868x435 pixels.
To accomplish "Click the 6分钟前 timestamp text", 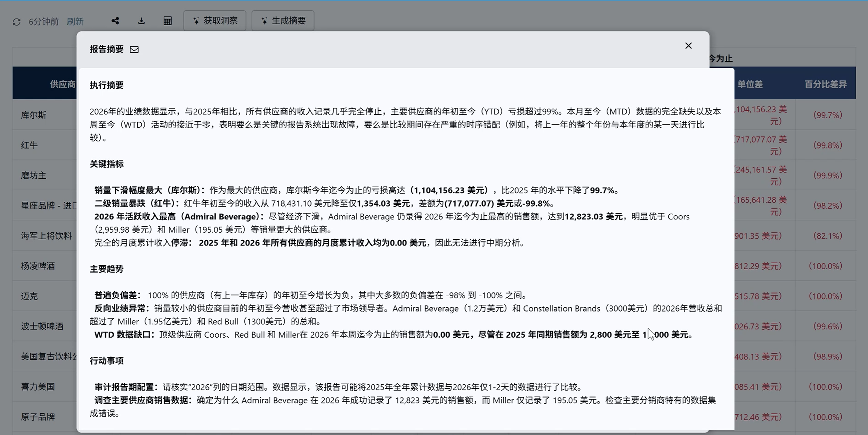I will coord(43,22).
